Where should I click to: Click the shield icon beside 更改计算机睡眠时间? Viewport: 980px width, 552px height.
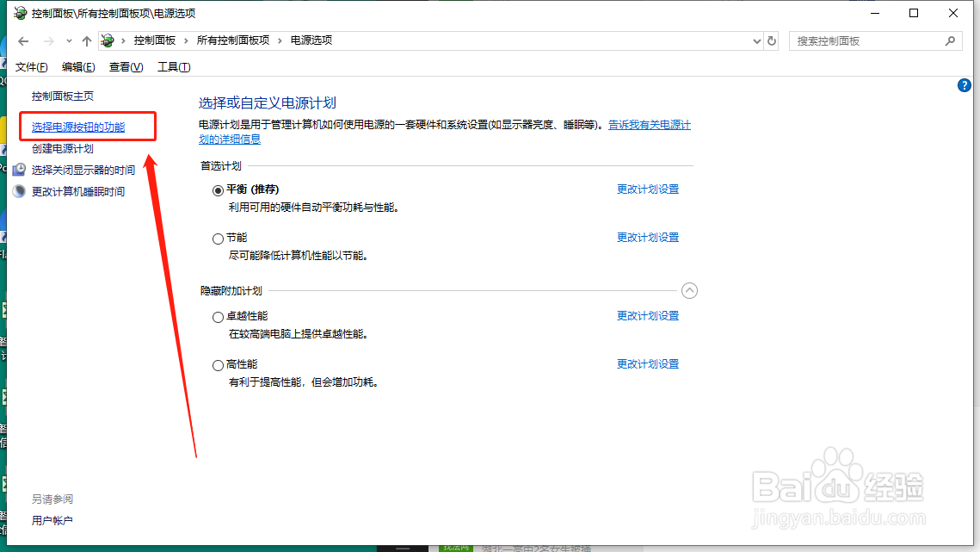[x=19, y=191]
